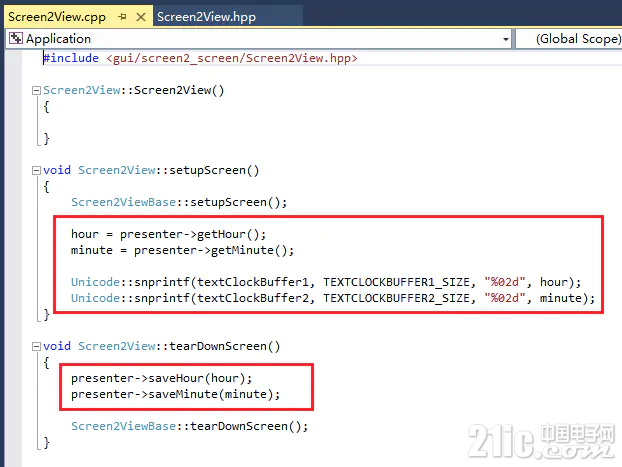Click the minute = presenter->getMinute(); line
Image resolution: width=622 pixels, height=467 pixels.
tap(182, 250)
